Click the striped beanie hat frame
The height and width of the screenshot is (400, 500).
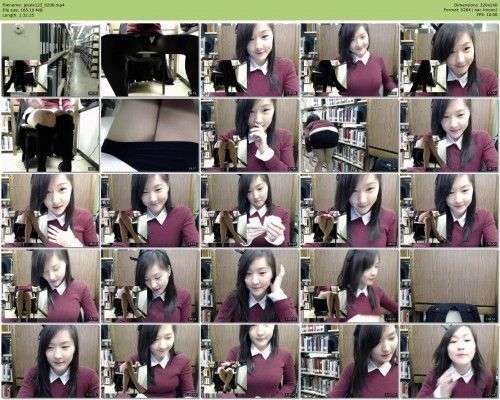tap(349, 135)
